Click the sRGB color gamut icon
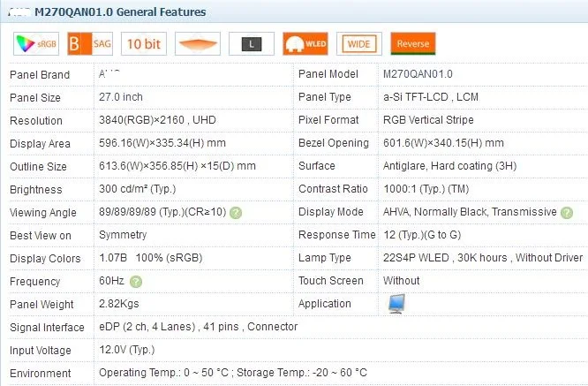The width and height of the screenshot is (588, 386). click(x=35, y=43)
